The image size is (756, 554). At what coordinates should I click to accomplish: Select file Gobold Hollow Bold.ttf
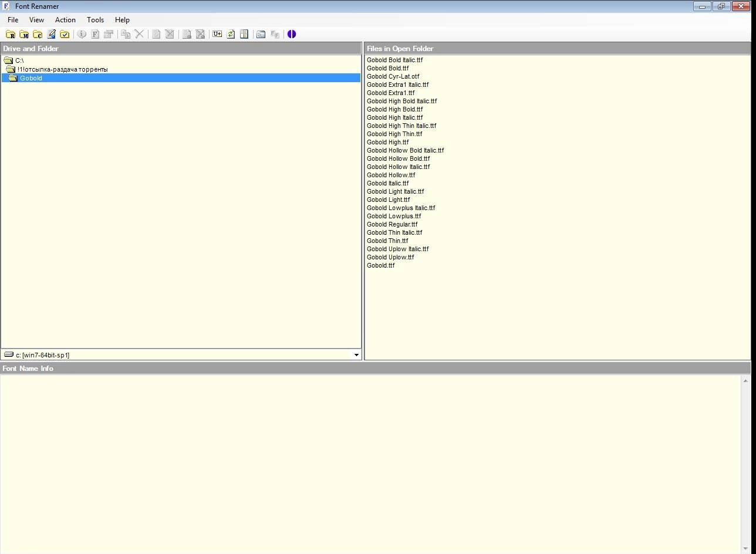tap(398, 158)
